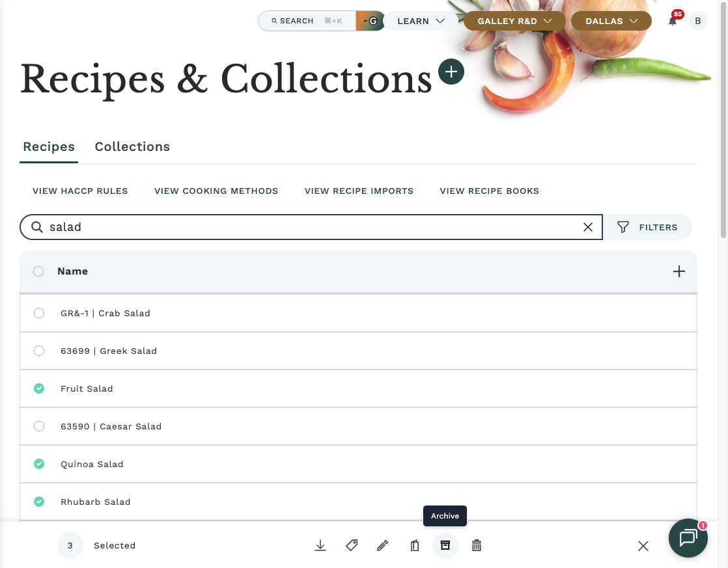Open the user avatar B menu

coord(697,21)
